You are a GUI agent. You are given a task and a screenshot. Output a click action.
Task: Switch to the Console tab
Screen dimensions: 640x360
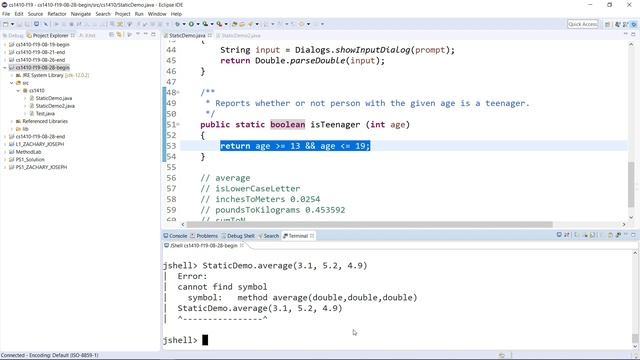[x=175, y=236]
